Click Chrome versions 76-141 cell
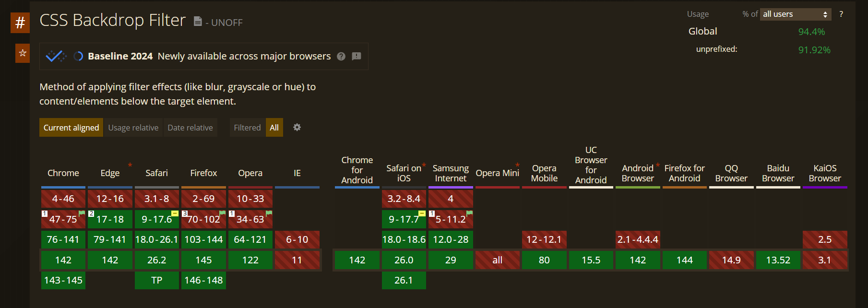 [x=63, y=239]
